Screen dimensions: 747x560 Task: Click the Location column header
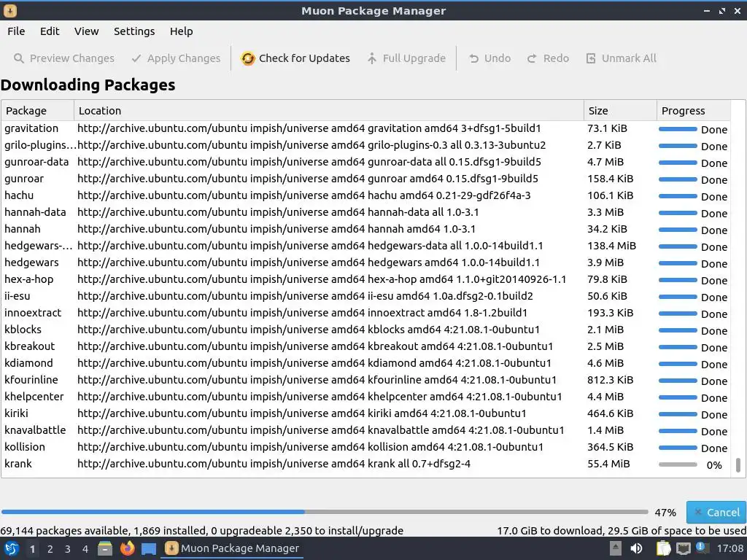pos(329,111)
